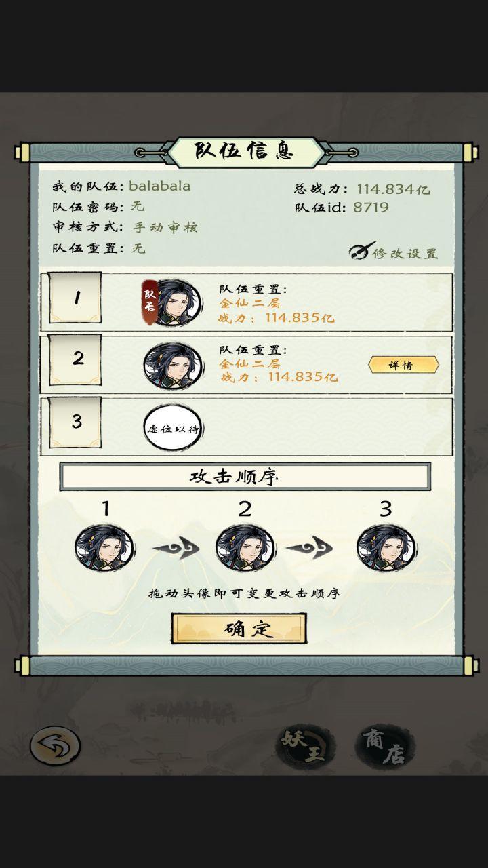Viewport: 488px width, 868px height.
Task: Click the first cloud arrow between avatars
Action: (175, 548)
